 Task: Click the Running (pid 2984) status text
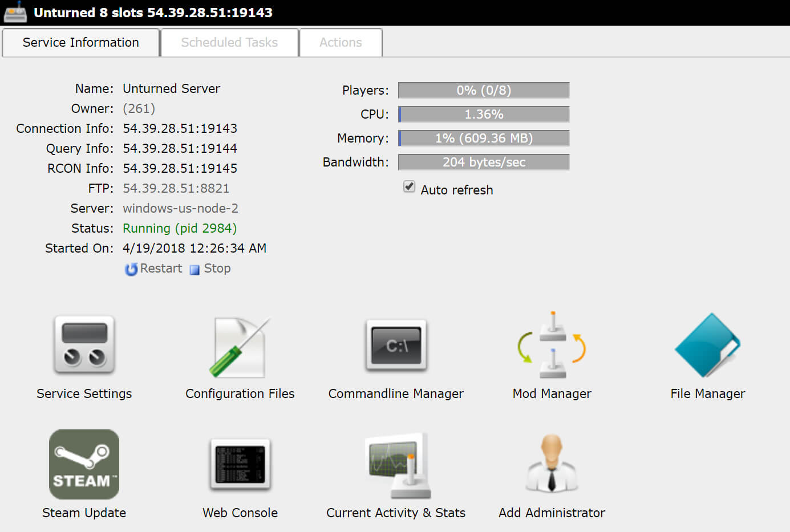pyautogui.click(x=180, y=228)
